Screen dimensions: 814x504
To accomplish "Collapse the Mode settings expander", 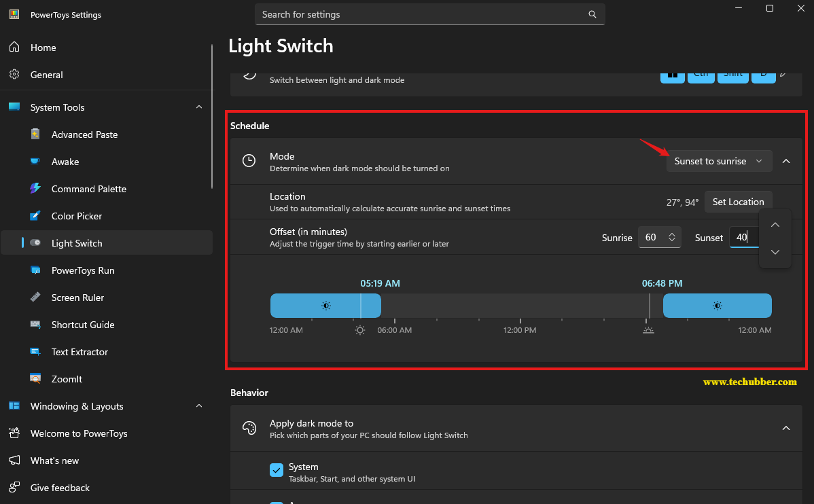I will tap(786, 161).
